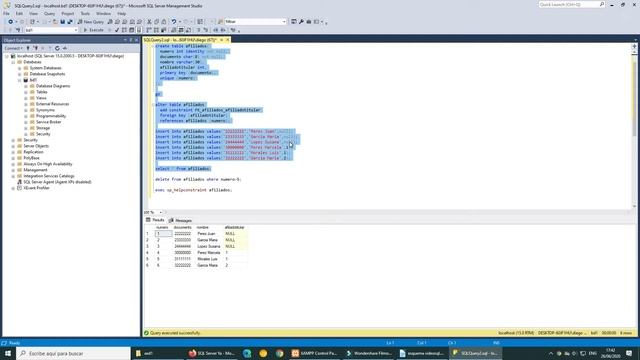The image size is (640, 360).
Task: Select Integration Services Catalogs item
Action: (49, 176)
